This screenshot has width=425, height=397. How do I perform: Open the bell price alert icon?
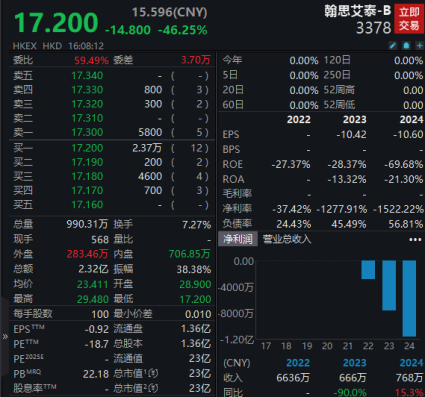pyautogui.click(x=406, y=46)
